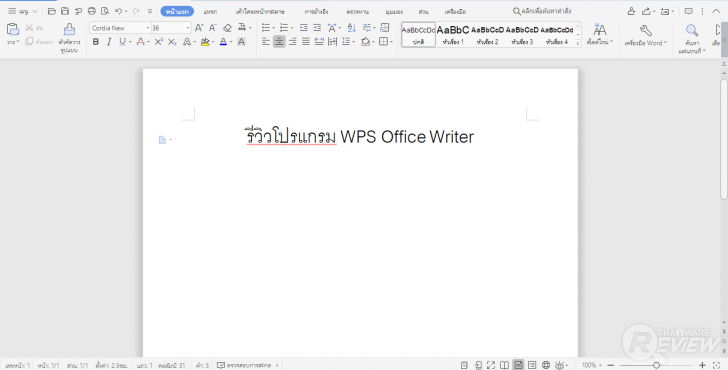The height and width of the screenshot is (370, 728).
Task: Select Center alignment
Action: click(x=279, y=42)
